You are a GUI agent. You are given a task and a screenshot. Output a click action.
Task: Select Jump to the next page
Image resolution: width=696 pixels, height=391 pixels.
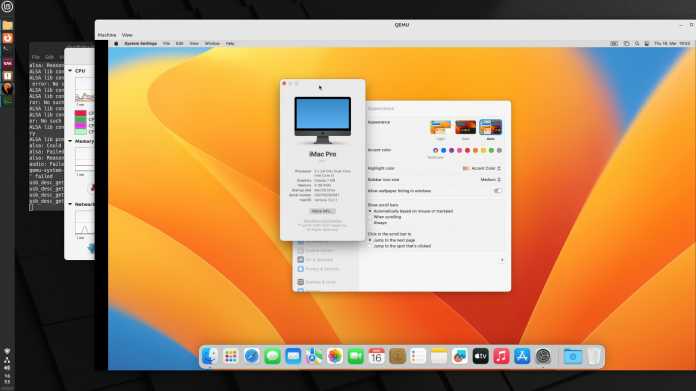pyautogui.click(x=392, y=240)
